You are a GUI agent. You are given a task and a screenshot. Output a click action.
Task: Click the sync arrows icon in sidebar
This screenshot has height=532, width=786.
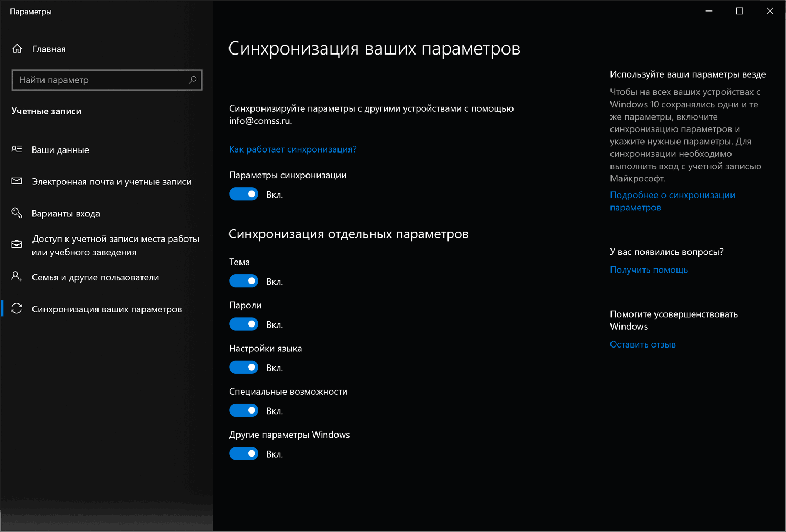tap(17, 309)
